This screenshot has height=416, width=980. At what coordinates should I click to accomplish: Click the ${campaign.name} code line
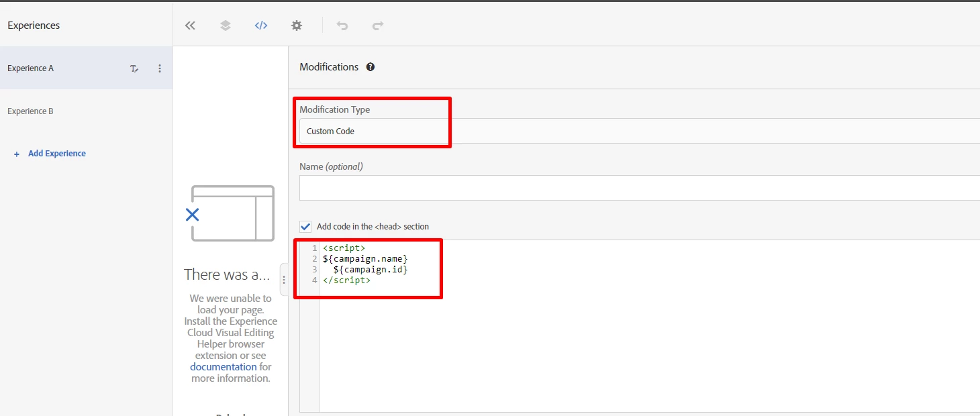pos(365,258)
